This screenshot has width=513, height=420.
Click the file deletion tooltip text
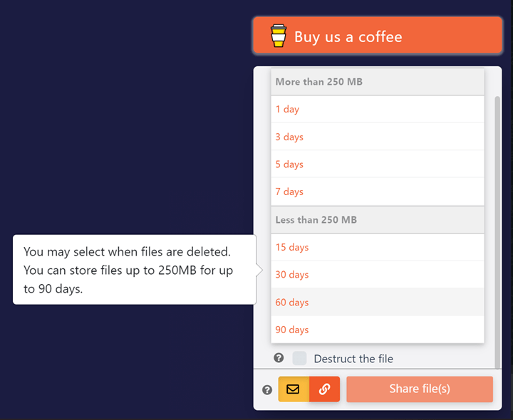(128, 270)
